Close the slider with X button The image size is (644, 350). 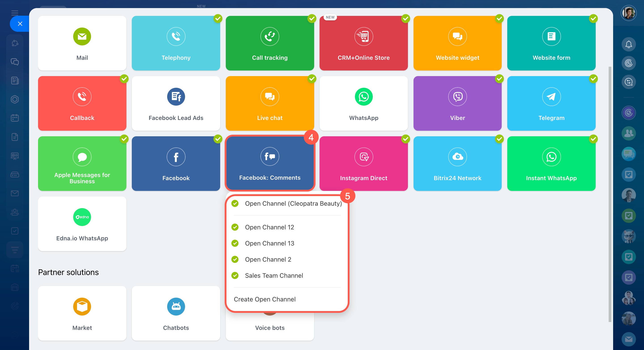[20, 24]
